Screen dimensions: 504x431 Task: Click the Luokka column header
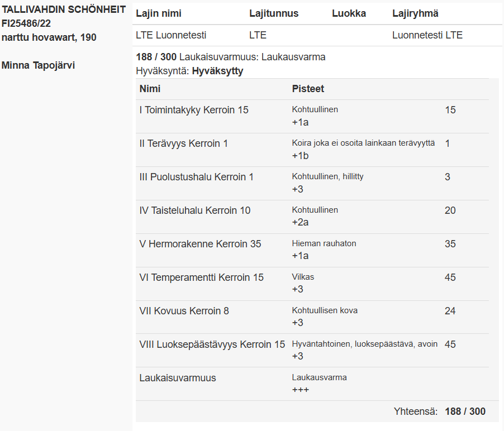(x=349, y=13)
